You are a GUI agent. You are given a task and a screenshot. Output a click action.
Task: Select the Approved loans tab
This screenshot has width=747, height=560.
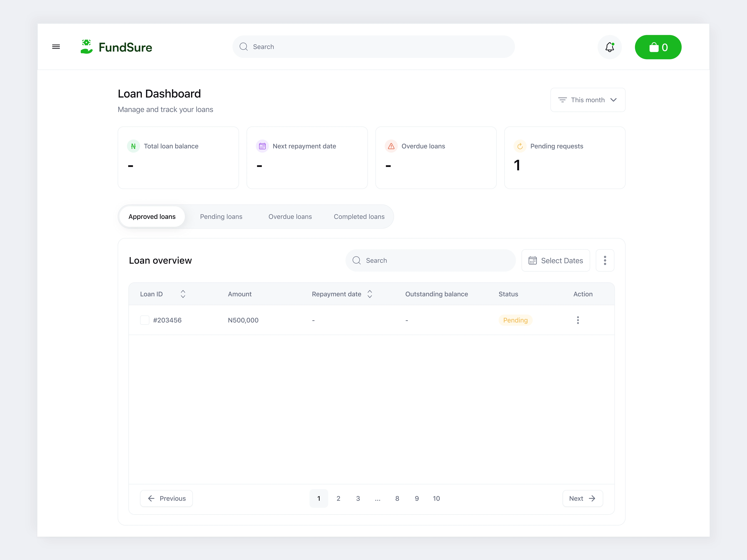(152, 216)
